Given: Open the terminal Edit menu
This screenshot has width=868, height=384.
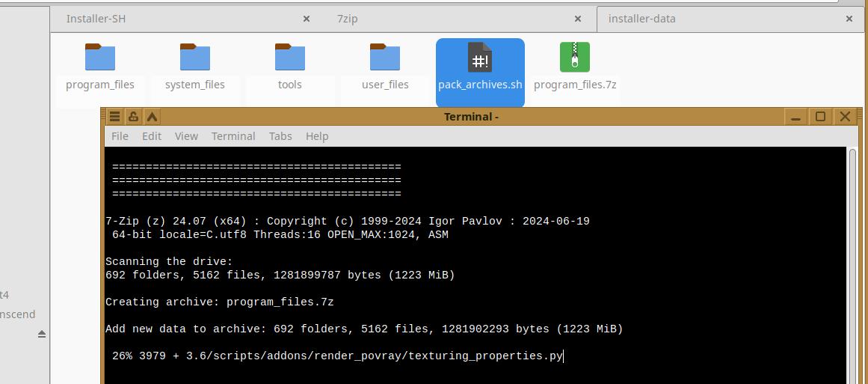Looking at the screenshot, I should click(152, 136).
